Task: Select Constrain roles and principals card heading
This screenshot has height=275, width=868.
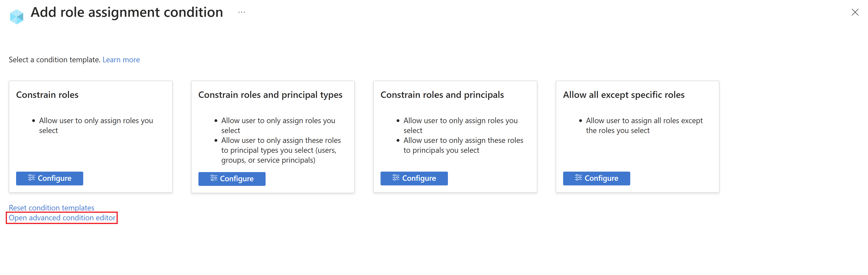Action: (x=442, y=95)
